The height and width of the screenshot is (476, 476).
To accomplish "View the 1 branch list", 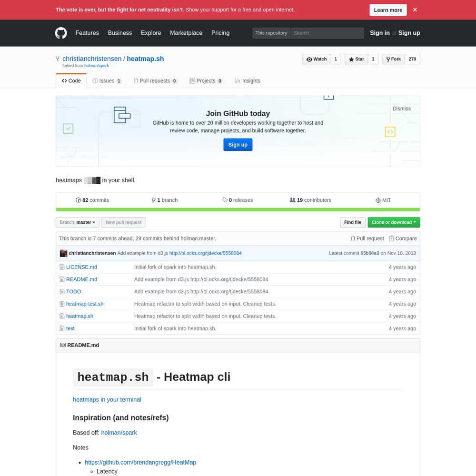I will coord(165,200).
